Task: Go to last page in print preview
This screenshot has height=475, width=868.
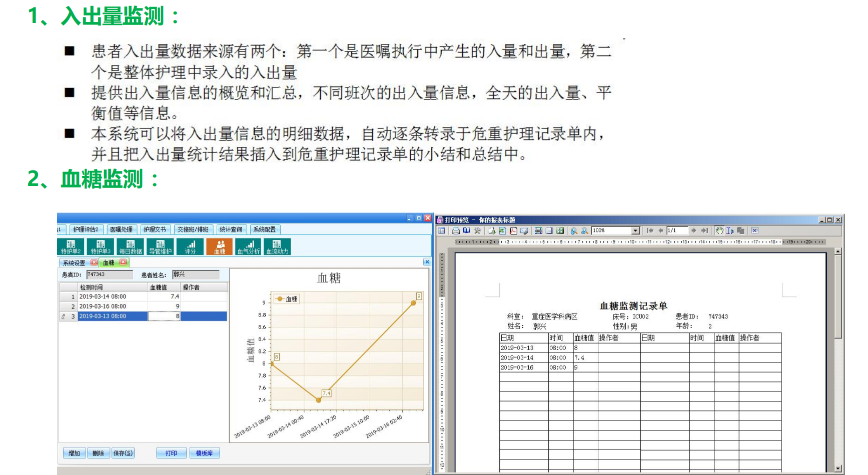Action: [x=704, y=230]
